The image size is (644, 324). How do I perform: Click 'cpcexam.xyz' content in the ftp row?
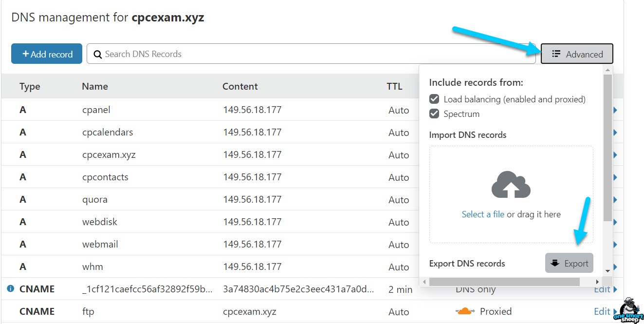click(x=250, y=312)
